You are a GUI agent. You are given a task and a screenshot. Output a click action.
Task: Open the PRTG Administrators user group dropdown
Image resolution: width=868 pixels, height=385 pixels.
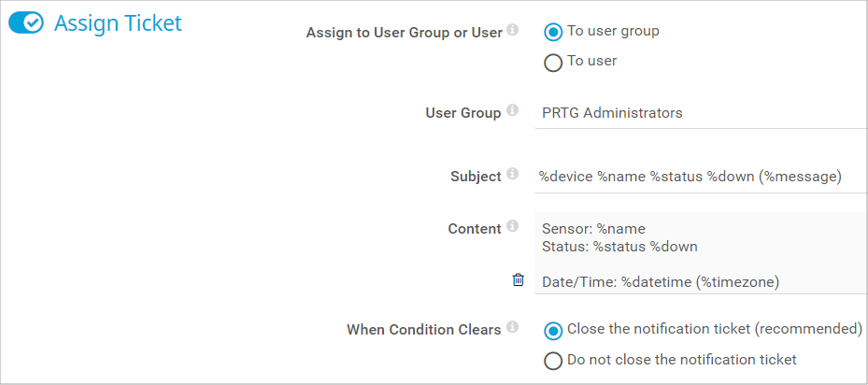[701, 113]
